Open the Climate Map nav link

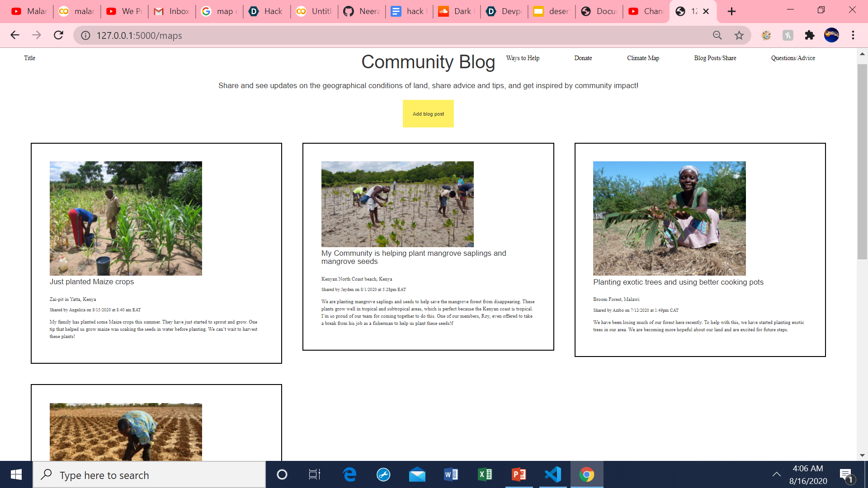tap(643, 58)
